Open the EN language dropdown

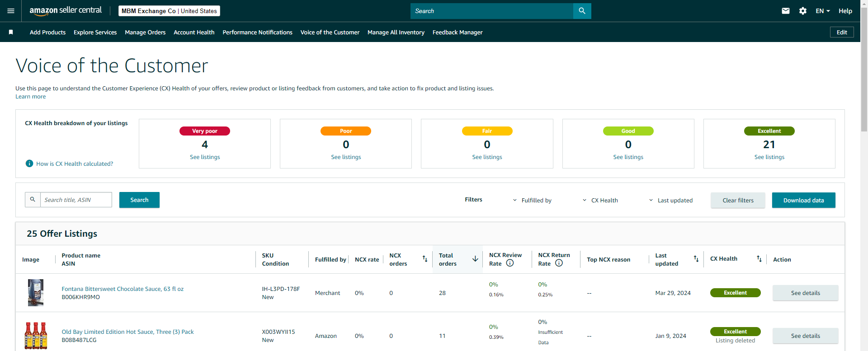tap(823, 11)
